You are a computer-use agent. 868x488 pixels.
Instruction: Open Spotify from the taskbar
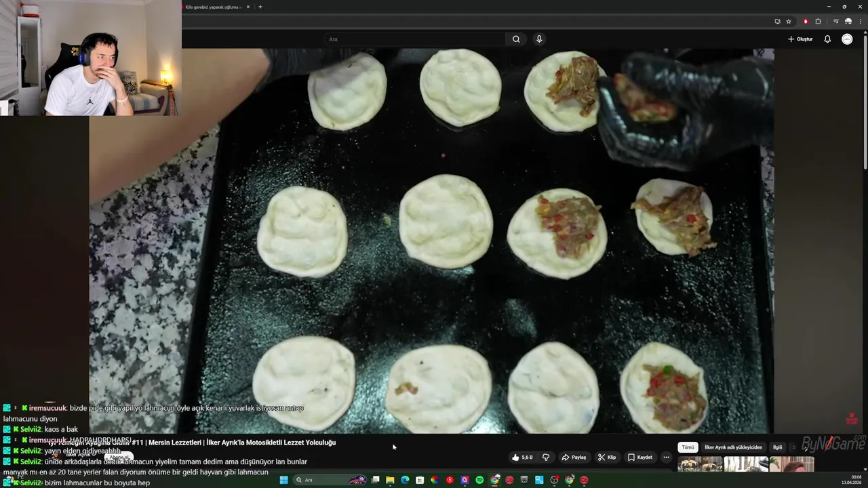tap(479, 480)
